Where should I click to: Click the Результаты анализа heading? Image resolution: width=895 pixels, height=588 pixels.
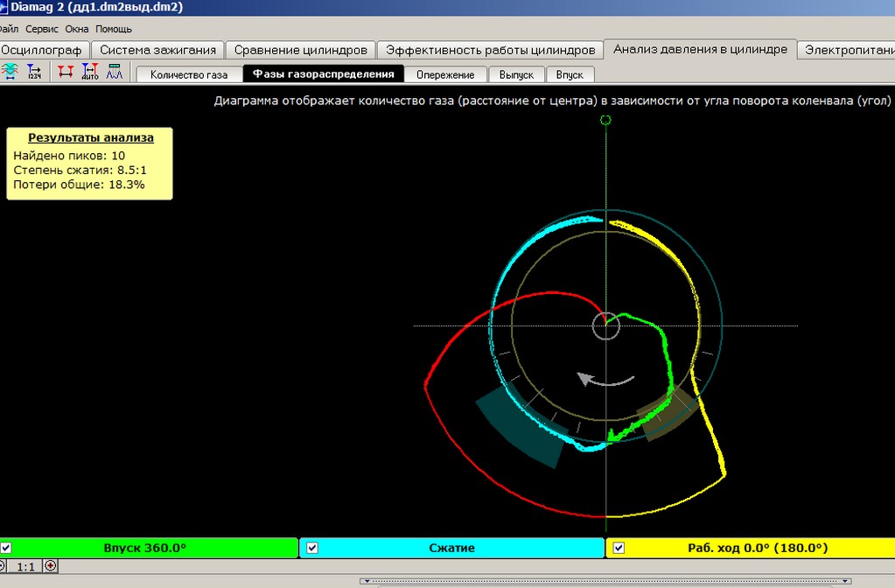coord(91,137)
